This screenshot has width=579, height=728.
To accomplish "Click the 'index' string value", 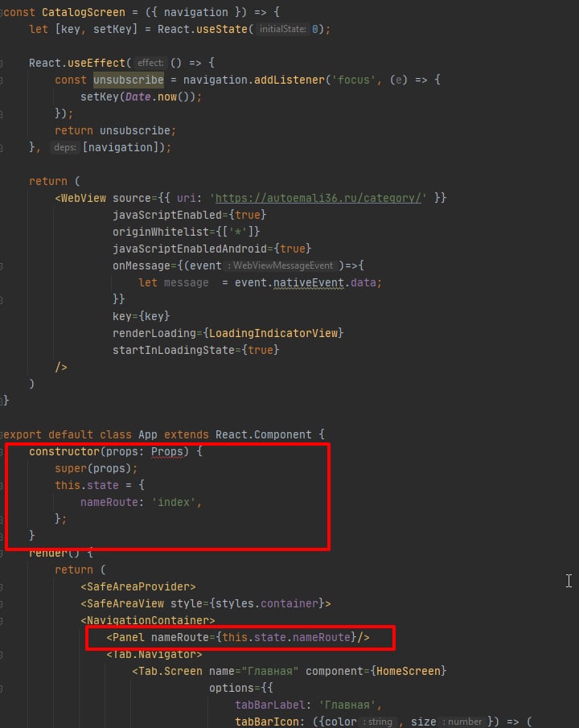I will 173,502.
